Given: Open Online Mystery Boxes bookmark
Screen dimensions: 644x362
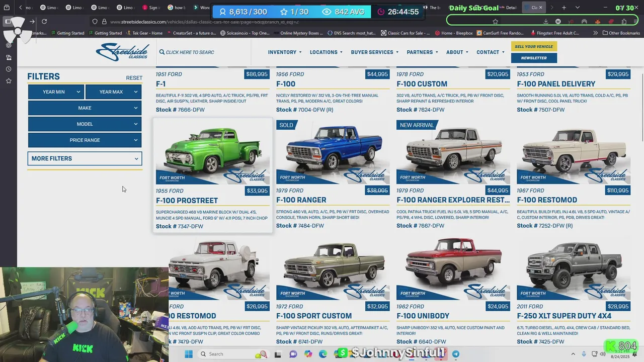Looking at the screenshot, I should tap(298, 33).
